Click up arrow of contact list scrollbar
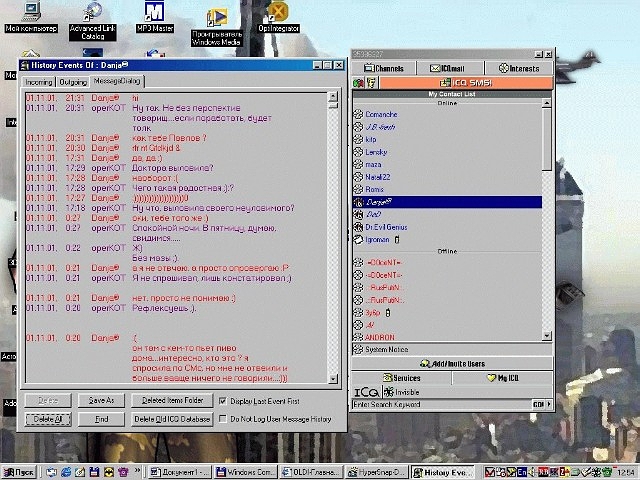The width and height of the screenshot is (640, 480). [x=547, y=104]
